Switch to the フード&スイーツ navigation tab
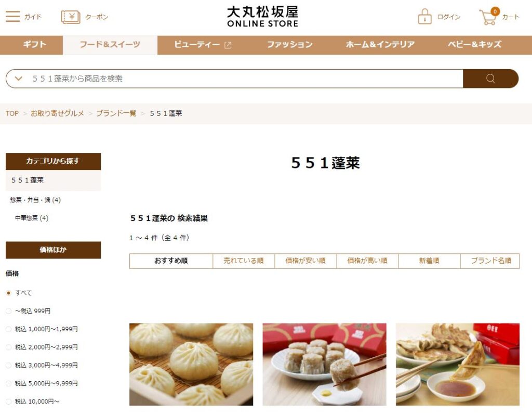532x415 pixels. pos(110,45)
